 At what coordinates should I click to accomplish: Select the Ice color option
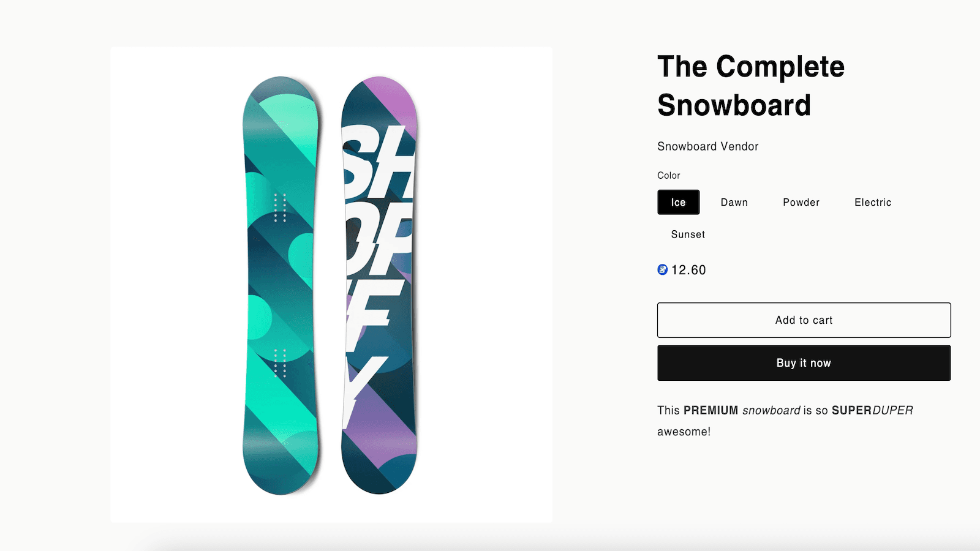click(678, 202)
